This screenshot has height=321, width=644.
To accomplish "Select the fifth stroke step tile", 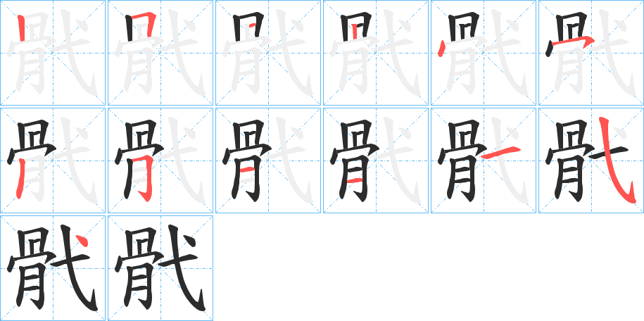I will click(484, 53).
